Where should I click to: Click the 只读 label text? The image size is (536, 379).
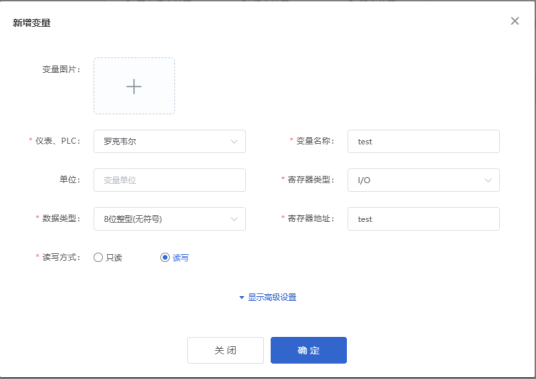click(x=114, y=258)
